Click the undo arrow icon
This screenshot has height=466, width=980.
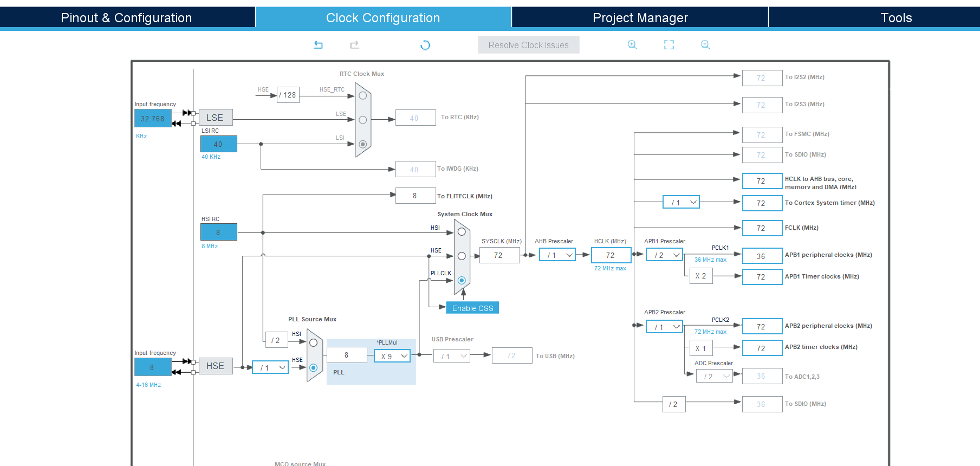coord(318,45)
